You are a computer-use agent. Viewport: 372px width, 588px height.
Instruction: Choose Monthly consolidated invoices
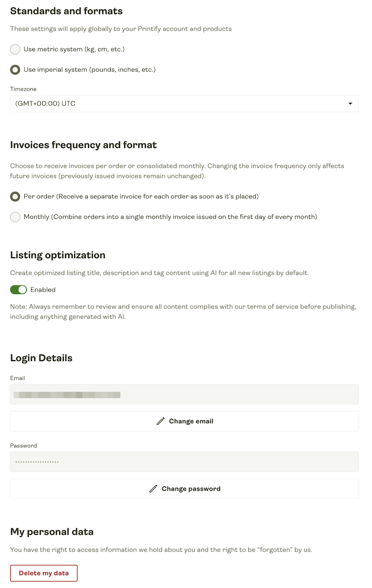tap(15, 217)
